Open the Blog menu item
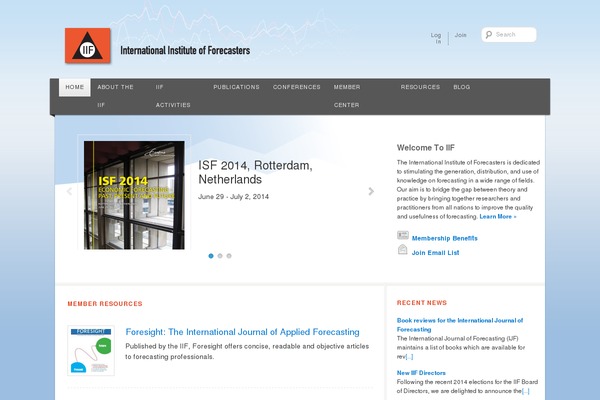 tap(461, 87)
